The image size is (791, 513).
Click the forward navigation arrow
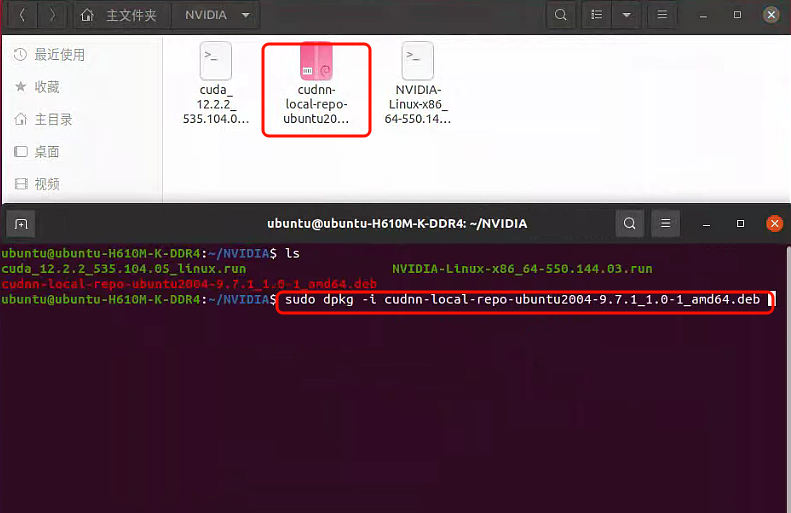tap(52, 15)
